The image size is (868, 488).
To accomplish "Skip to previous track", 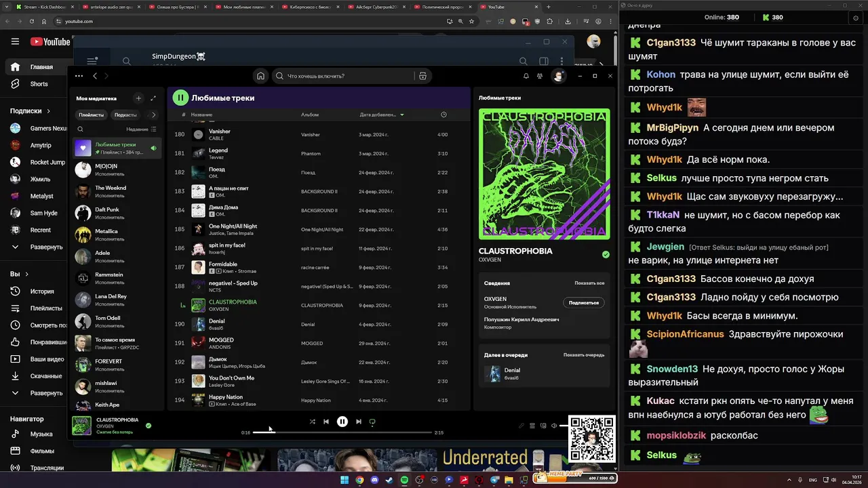I will [x=326, y=422].
